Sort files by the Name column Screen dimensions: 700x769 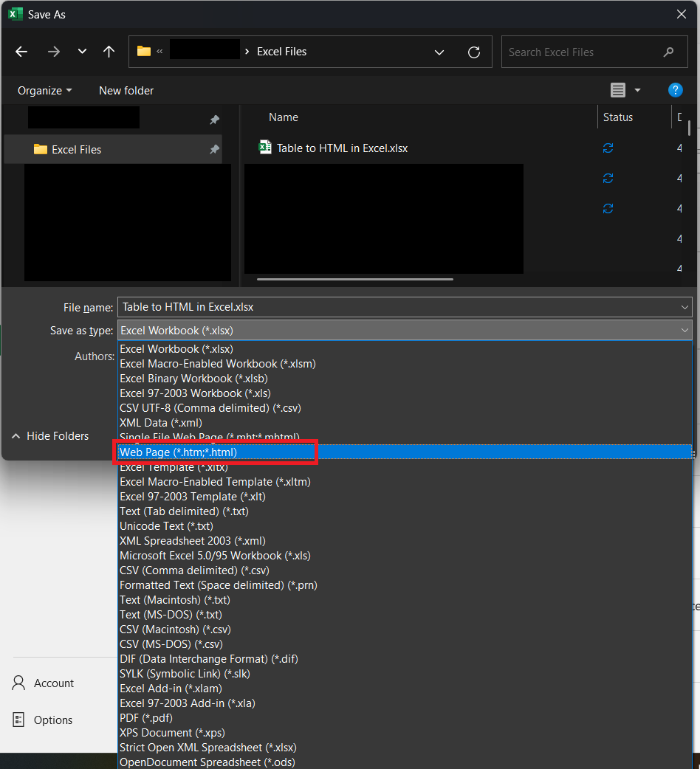pyautogui.click(x=283, y=117)
